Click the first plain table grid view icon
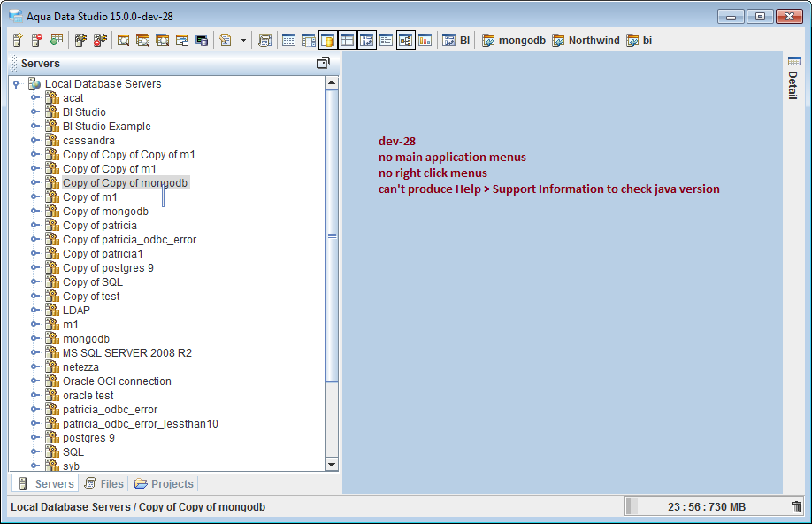This screenshot has width=812, height=524. [289, 40]
